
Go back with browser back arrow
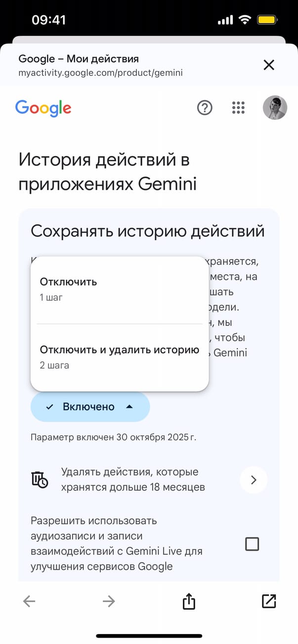29,601
